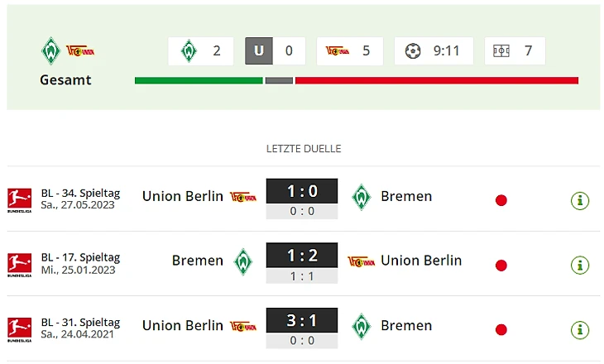Click red result dot for 24.04.2021 match
Screen dimensions: 604x364
click(x=501, y=330)
